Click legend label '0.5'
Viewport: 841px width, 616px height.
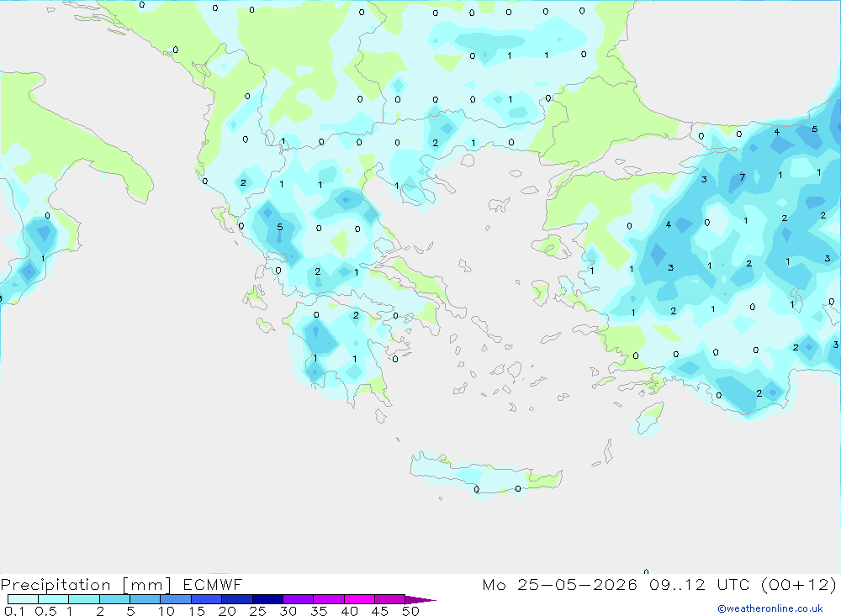pyautogui.click(x=45, y=611)
